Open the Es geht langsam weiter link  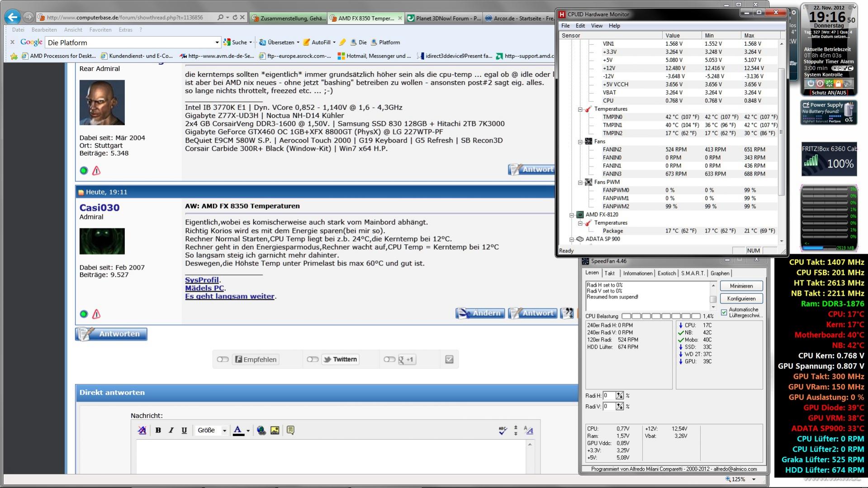point(230,296)
